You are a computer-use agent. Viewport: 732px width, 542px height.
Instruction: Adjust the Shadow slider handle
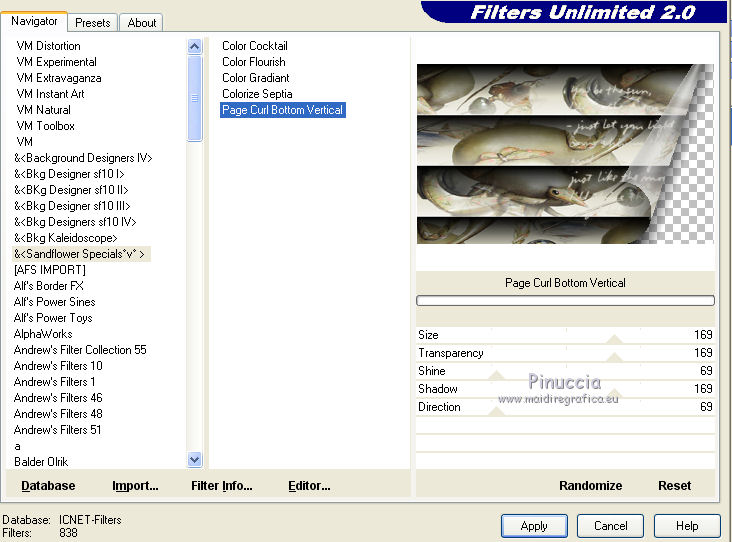(x=614, y=393)
